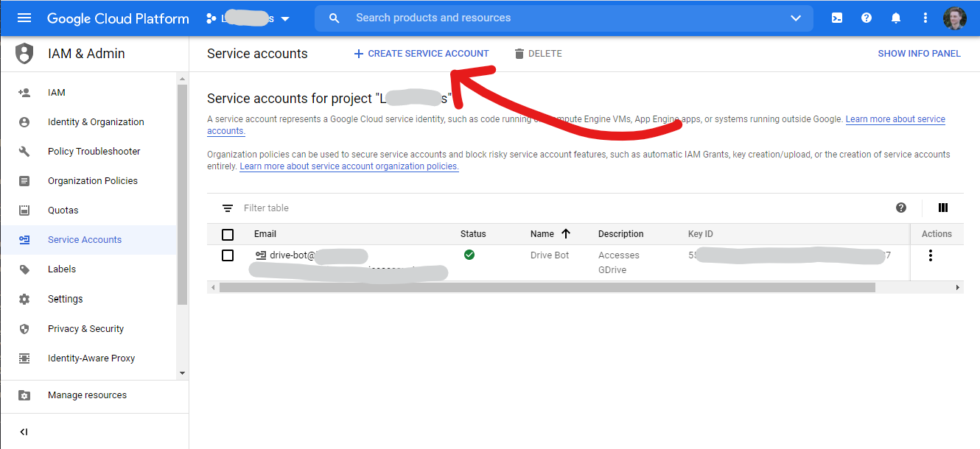This screenshot has width=980, height=449.
Task: Click the Service Accounts sidebar icon
Action: click(x=24, y=240)
